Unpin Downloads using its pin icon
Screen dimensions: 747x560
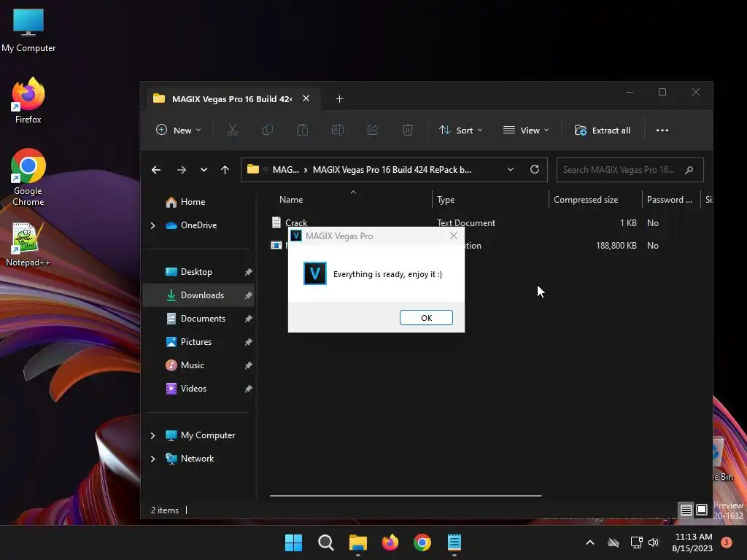248,295
